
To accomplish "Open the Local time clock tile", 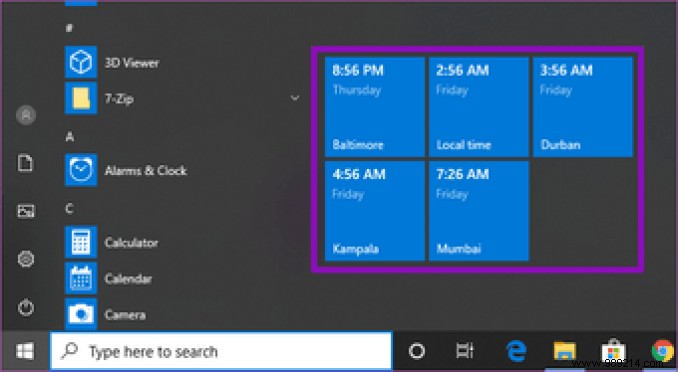I will 479,107.
